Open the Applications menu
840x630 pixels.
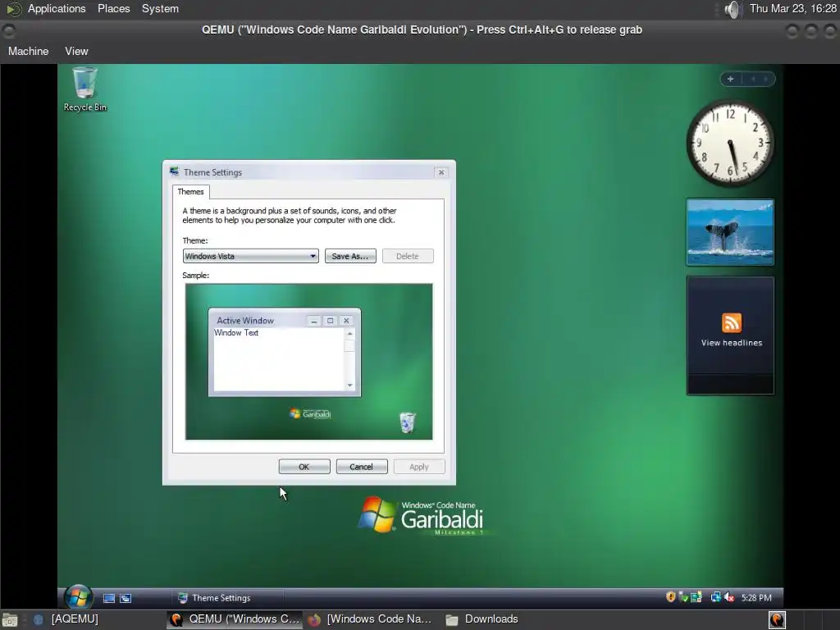click(57, 8)
